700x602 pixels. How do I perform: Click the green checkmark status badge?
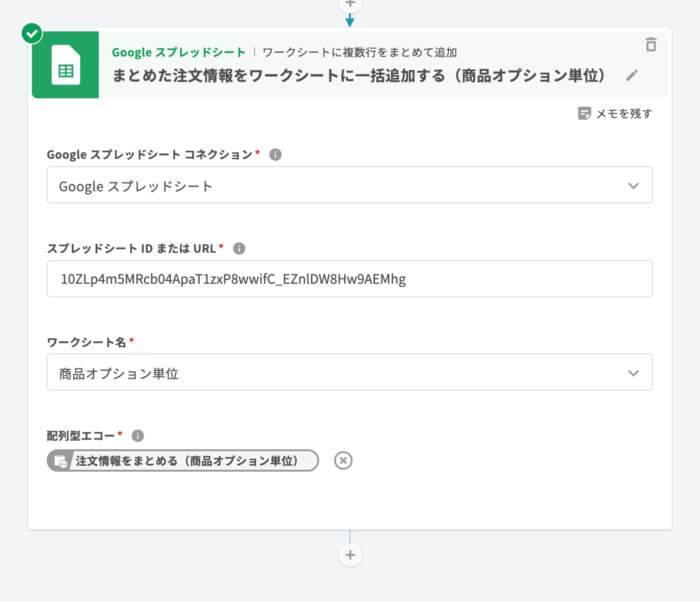(x=32, y=33)
